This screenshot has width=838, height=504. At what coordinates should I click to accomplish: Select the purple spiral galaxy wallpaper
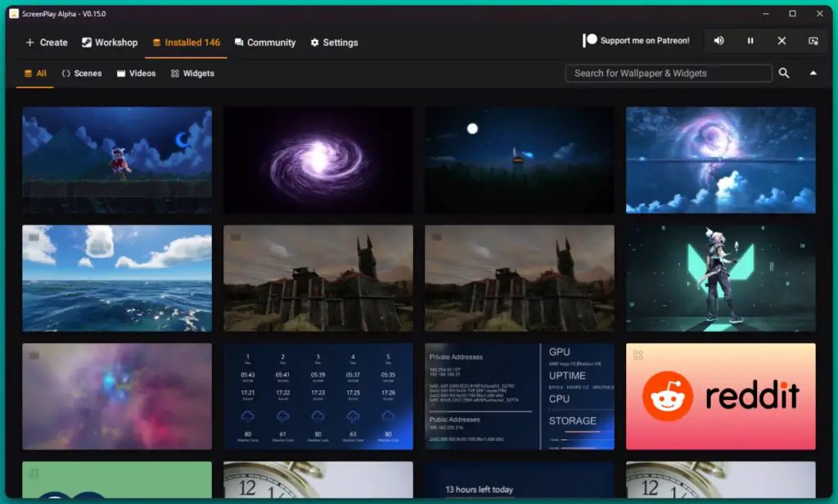(x=318, y=160)
